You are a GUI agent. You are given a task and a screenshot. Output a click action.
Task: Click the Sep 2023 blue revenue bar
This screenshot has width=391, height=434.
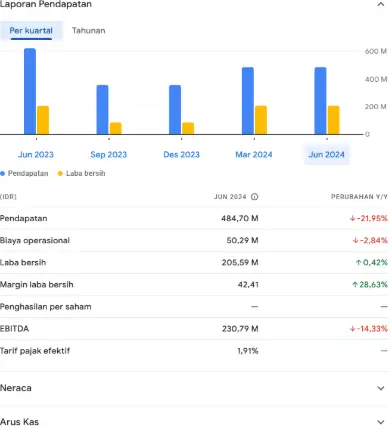[102, 110]
